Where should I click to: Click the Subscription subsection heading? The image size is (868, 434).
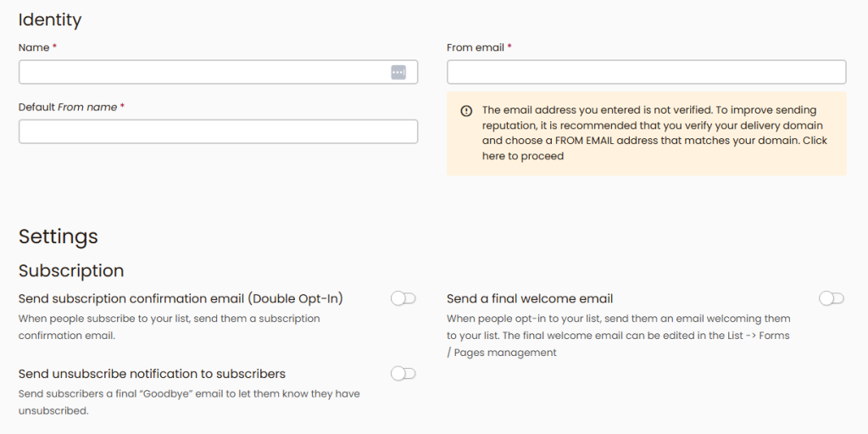[71, 271]
